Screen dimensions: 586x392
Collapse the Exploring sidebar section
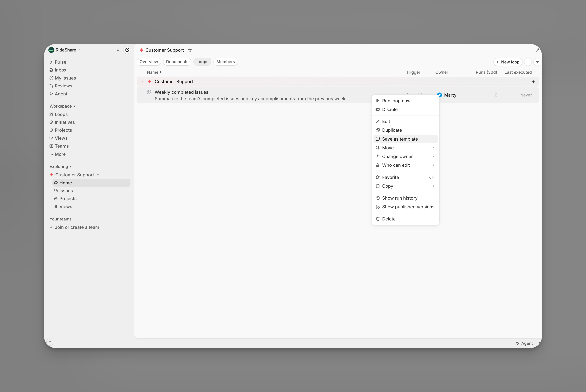(x=61, y=167)
